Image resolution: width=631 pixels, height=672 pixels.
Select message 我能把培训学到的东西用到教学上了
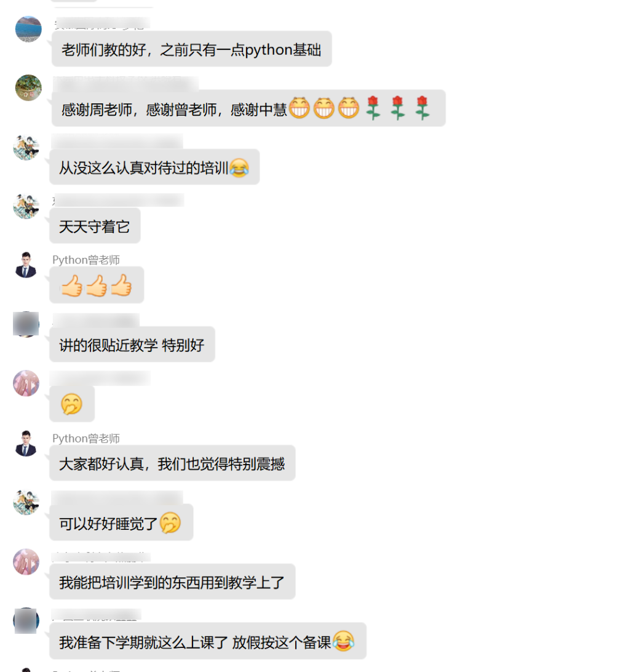pyautogui.click(x=172, y=582)
